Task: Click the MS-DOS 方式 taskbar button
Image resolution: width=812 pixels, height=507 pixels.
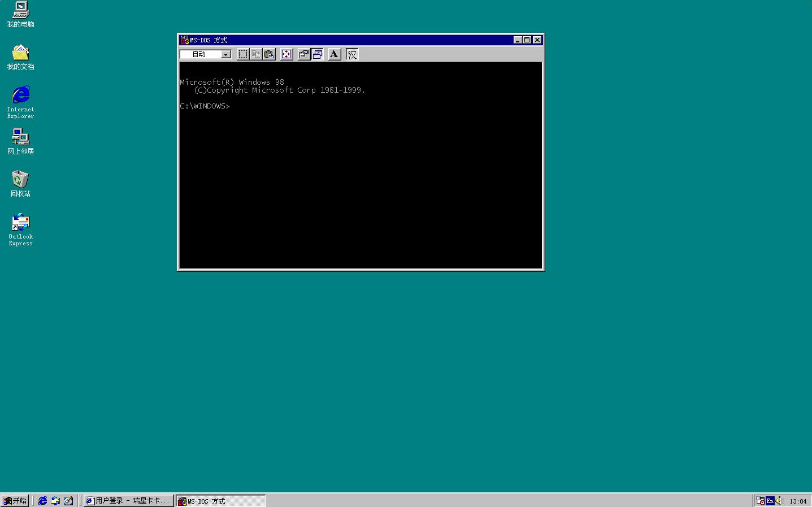Action: tap(220, 501)
